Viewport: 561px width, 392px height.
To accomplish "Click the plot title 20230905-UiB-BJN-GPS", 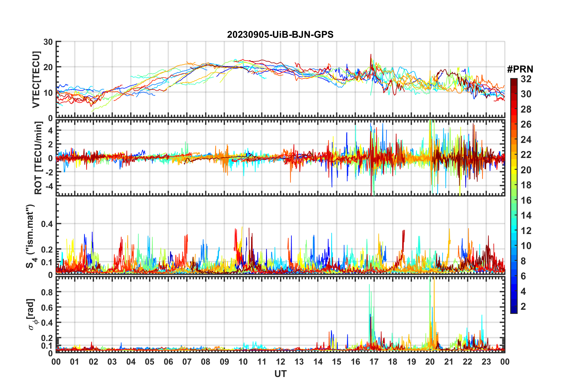I will click(280, 35).
